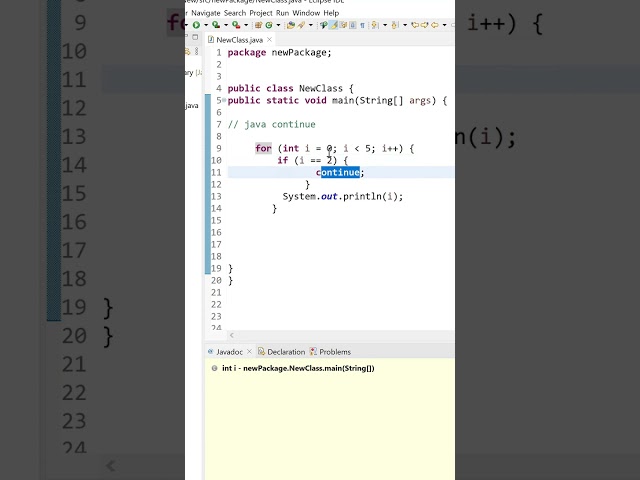
Task: Click the highlighted 'continue' keyword
Action: pyautogui.click(x=338, y=172)
